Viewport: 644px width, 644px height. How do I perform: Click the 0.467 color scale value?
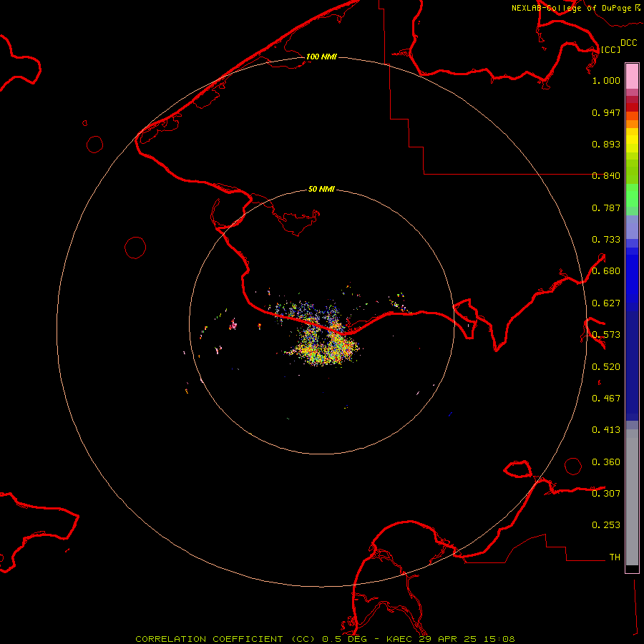point(606,399)
